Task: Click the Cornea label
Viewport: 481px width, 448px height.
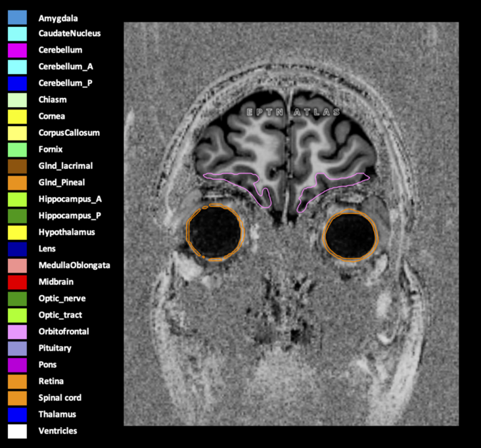Action: (x=52, y=116)
